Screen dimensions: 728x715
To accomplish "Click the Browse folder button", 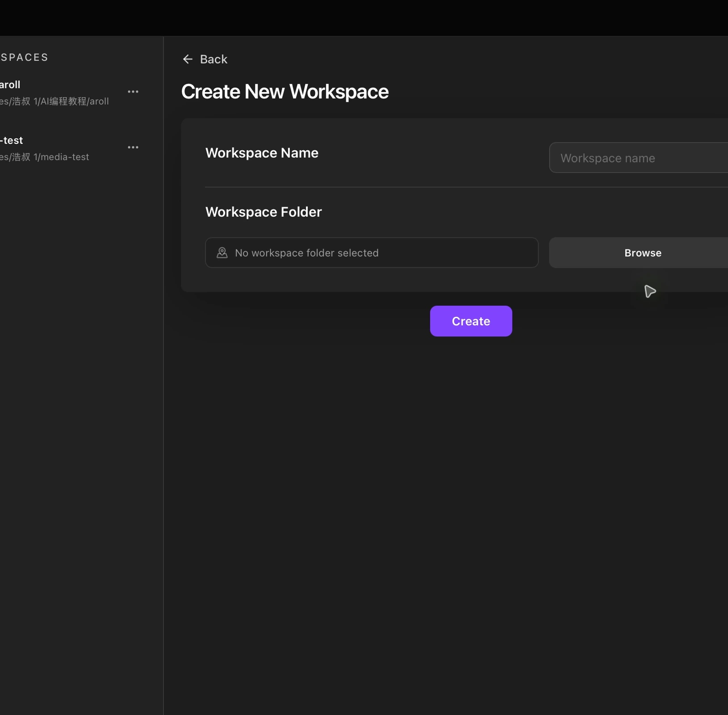I will [639, 253].
